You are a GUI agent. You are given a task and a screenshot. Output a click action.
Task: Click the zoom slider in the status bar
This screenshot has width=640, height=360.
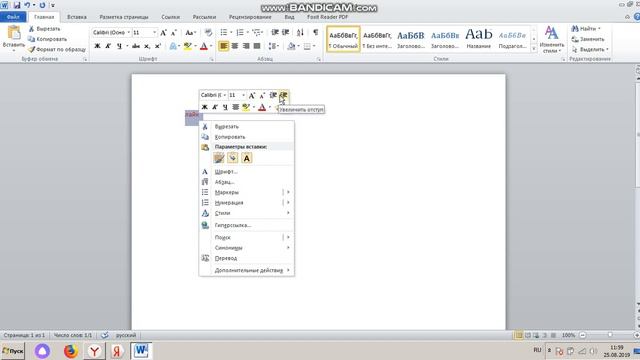pyautogui.click(x=610, y=335)
